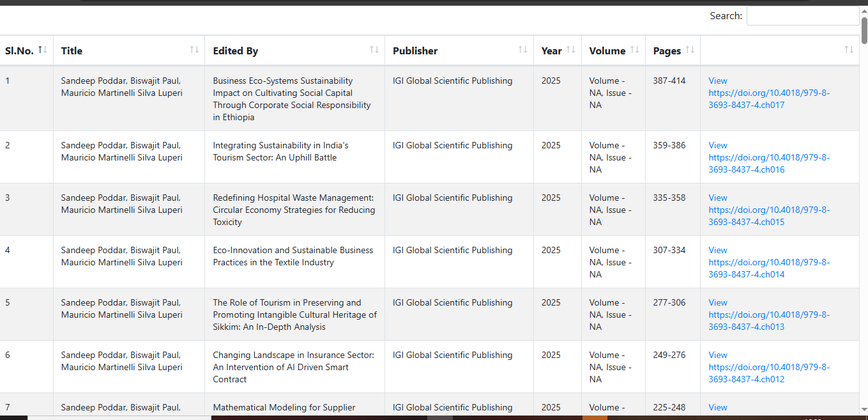Screen dimensions: 868x420
Task: Open the doi link ending ch016
Action: [x=769, y=164]
